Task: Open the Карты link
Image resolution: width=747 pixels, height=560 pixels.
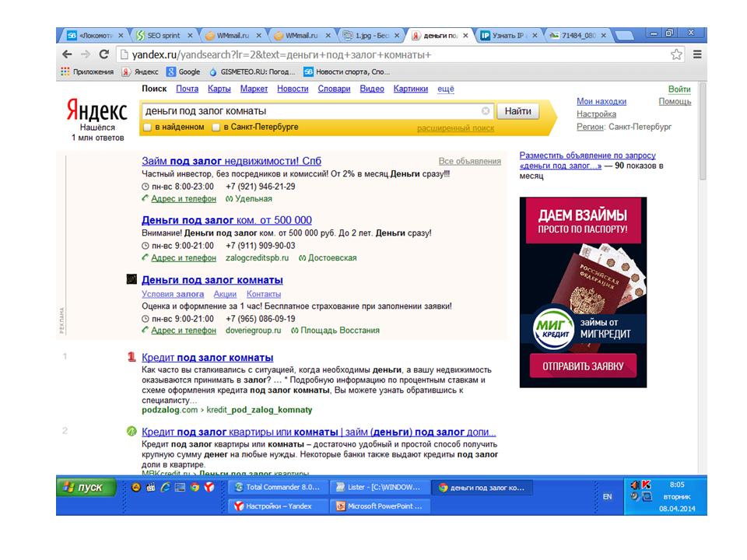Action: [219, 89]
